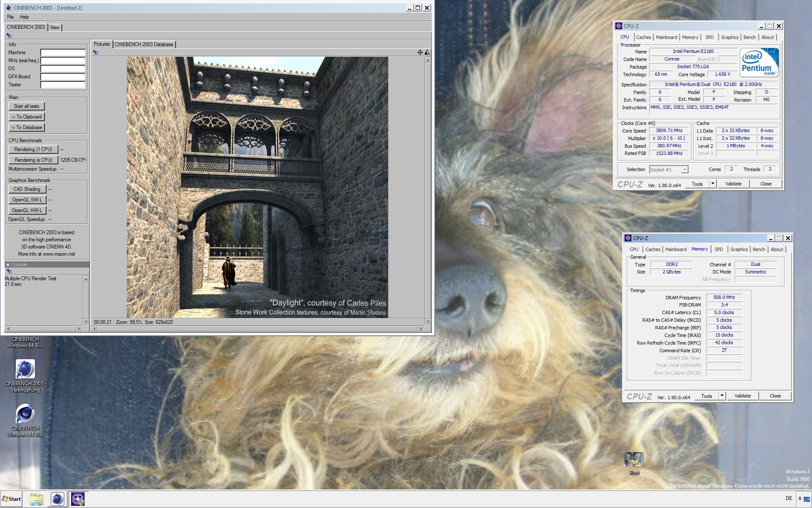Click the Console panel header toggle icon

pyautogui.click(x=8, y=265)
